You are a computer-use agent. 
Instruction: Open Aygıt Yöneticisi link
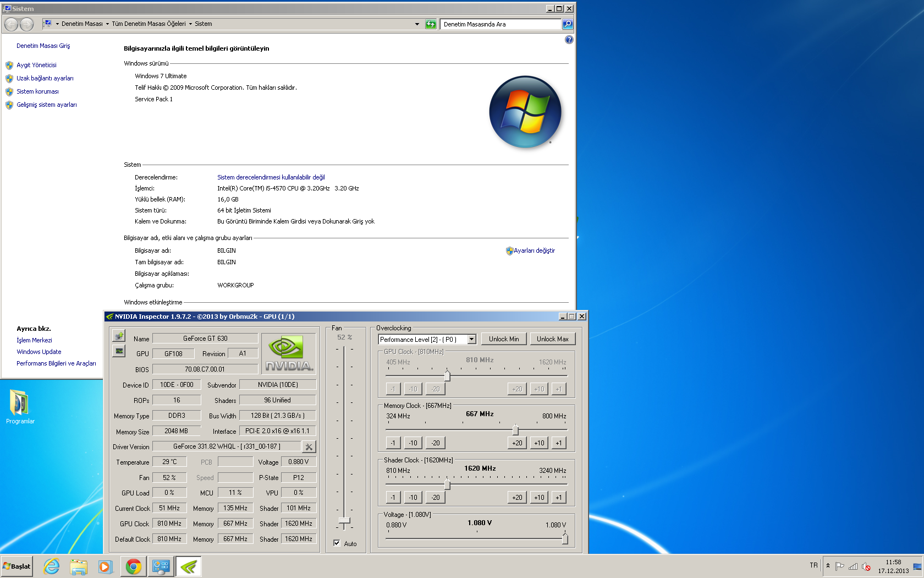[x=36, y=65]
